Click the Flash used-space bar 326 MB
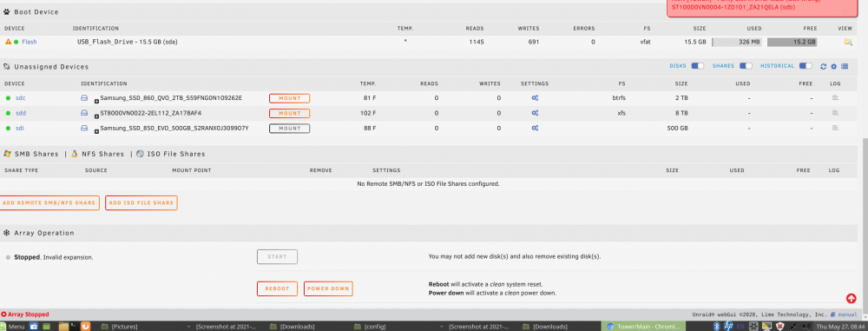Screen dimensions: 868x331 (736, 43)
